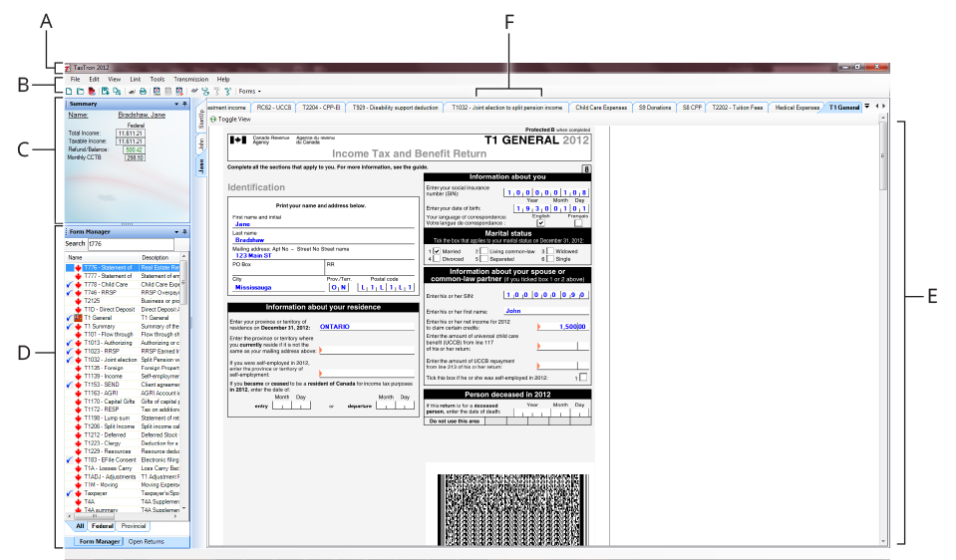Open the Transmission menu
Image resolution: width=956 pixels, height=560 pixels.
pos(190,79)
